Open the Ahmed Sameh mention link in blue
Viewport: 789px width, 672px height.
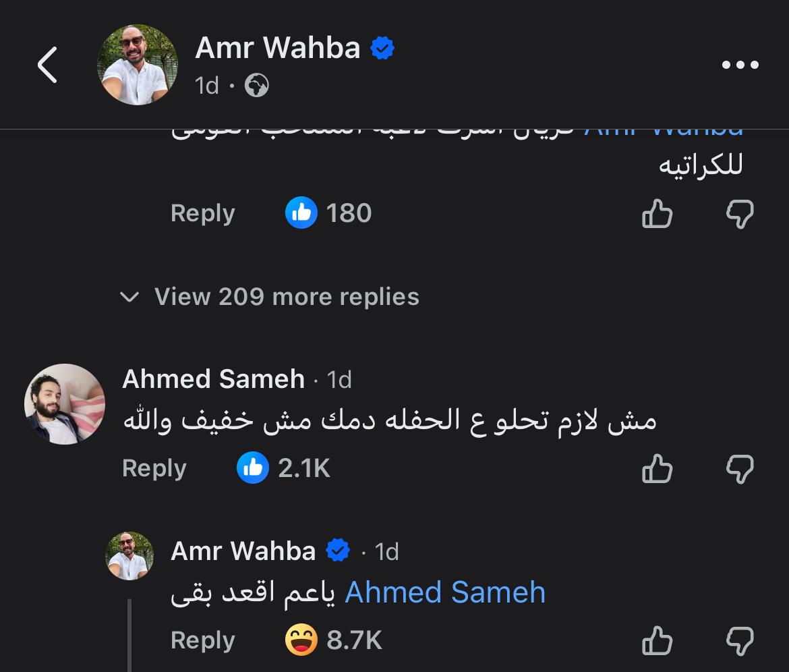point(444,592)
